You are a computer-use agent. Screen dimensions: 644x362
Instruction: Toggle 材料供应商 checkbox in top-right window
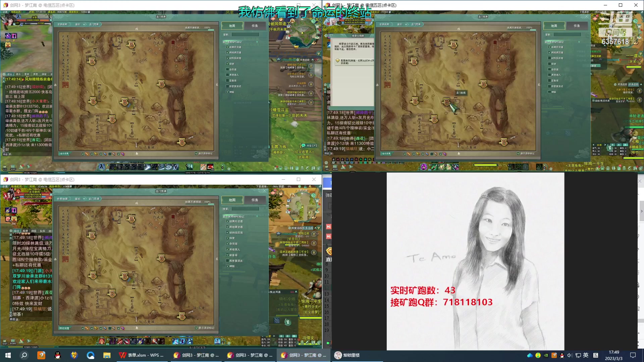(549, 58)
